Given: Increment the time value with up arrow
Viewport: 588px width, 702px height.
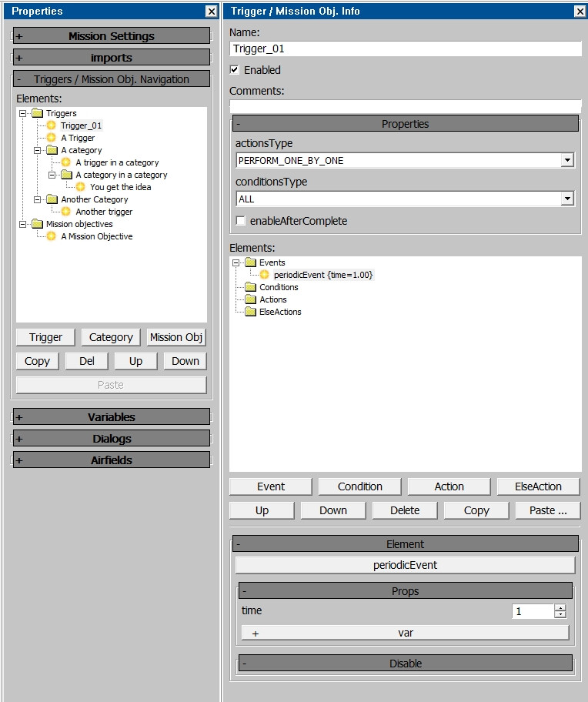Looking at the screenshot, I should click(x=560, y=607).
